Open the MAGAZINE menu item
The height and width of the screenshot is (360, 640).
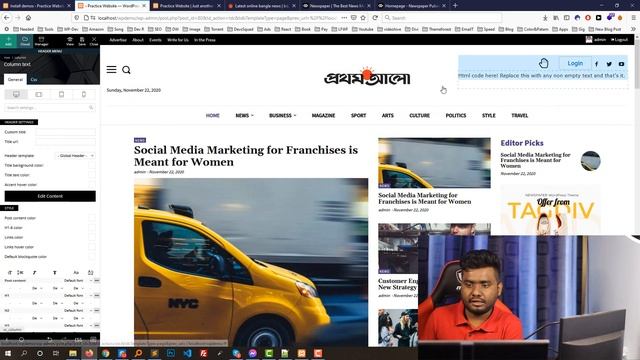pos(323,116)
